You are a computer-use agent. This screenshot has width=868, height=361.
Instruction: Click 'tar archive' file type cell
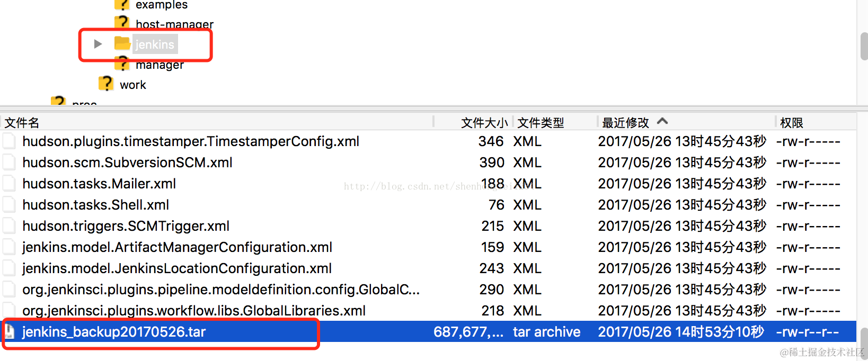pyautogui.click(x=547, y=332)
